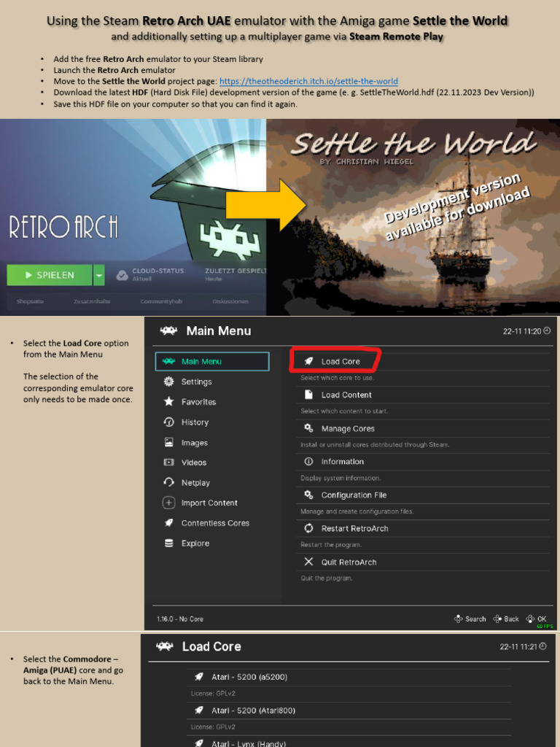Click 'Install or uninstall cores distributed through Steam.' text
The image size is (560, 747).
tap(375, 444)
